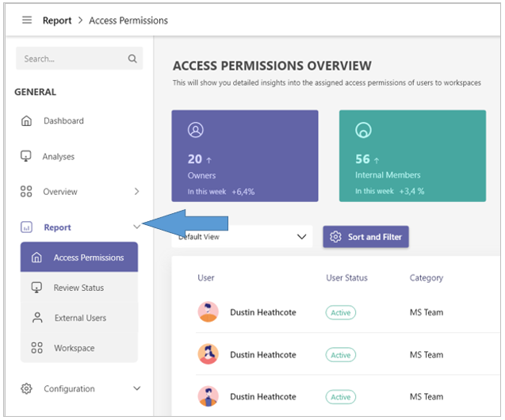Viewport: 505px width, 420px height.
Task: Click the Dashboard home icon
Action: pos(26,121)
